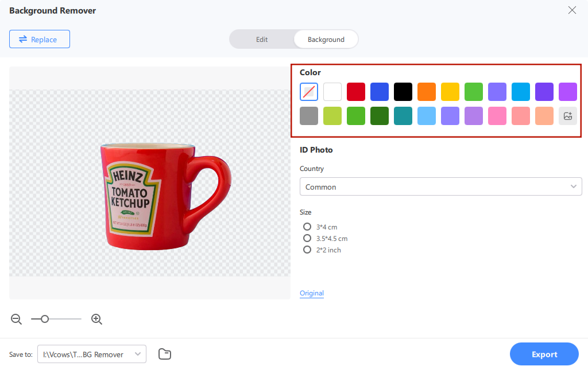This screenshot has height=370, width=588.
Task: Choose the peach orange swatch
Action: pos(544,116)
